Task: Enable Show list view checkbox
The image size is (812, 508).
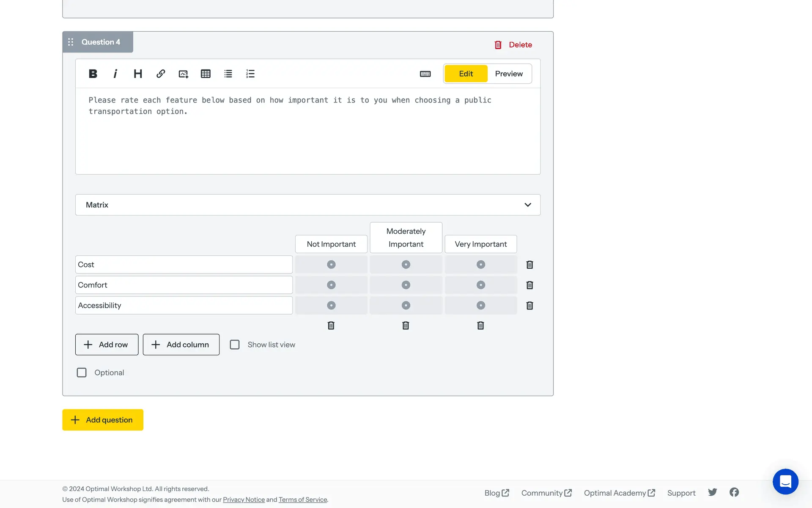Action: (x=235, y=345)
